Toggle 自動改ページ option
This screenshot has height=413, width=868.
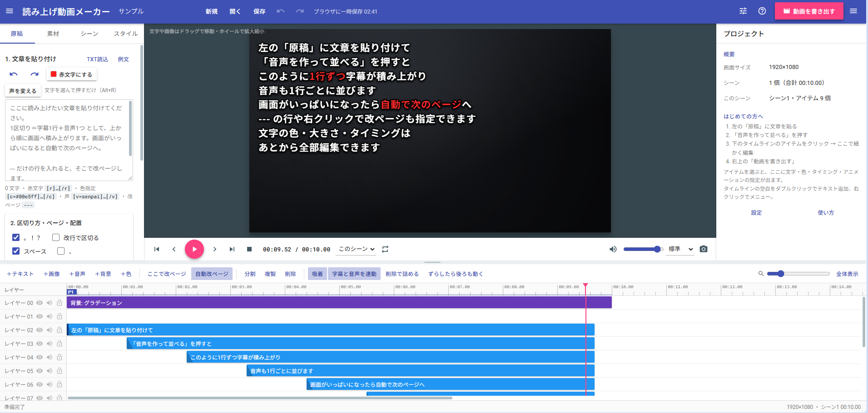click(212, 274)
